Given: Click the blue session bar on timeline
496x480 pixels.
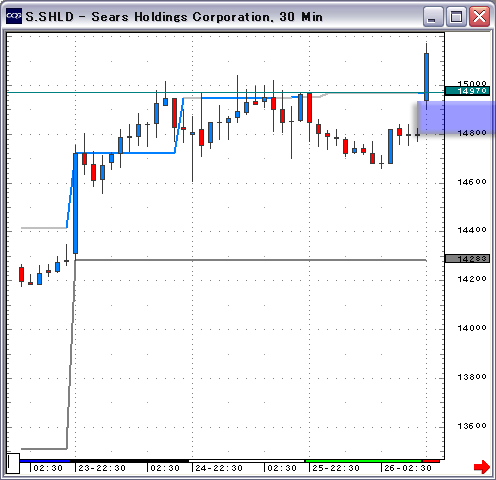Looking at the screenshot, I should pos(45,461).
